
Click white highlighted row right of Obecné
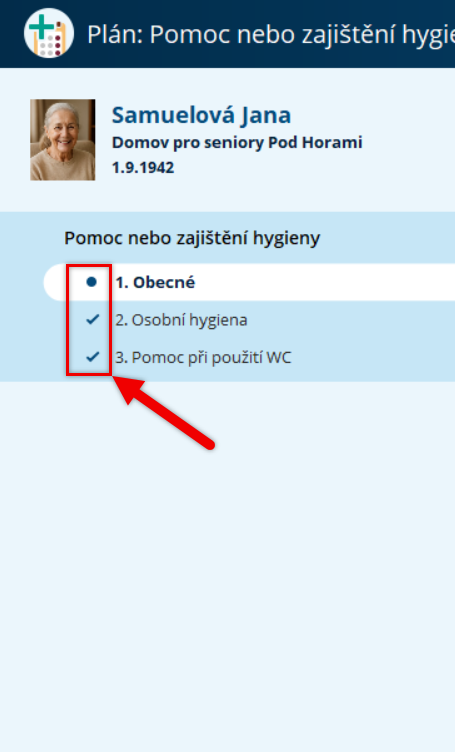(325, 282)
